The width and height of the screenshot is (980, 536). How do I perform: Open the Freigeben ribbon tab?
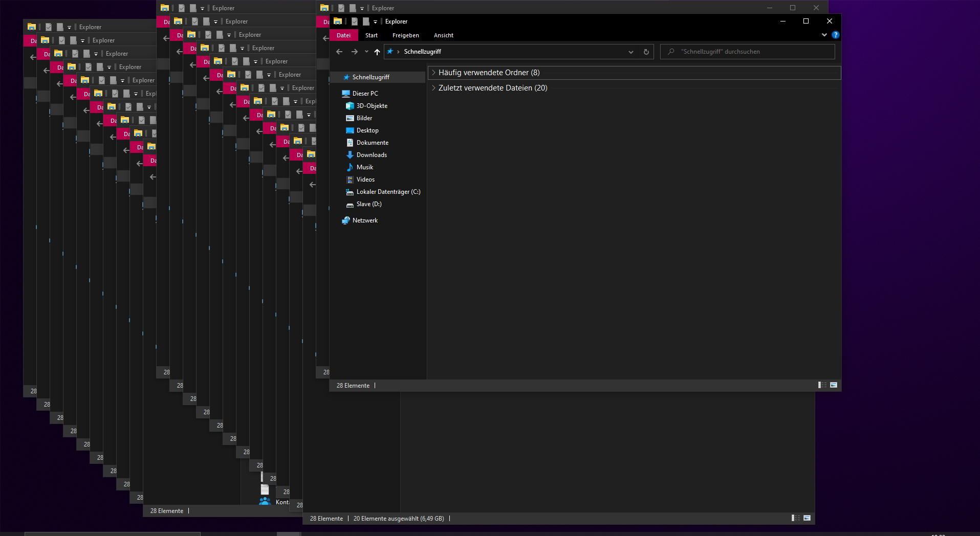[406, 35]
